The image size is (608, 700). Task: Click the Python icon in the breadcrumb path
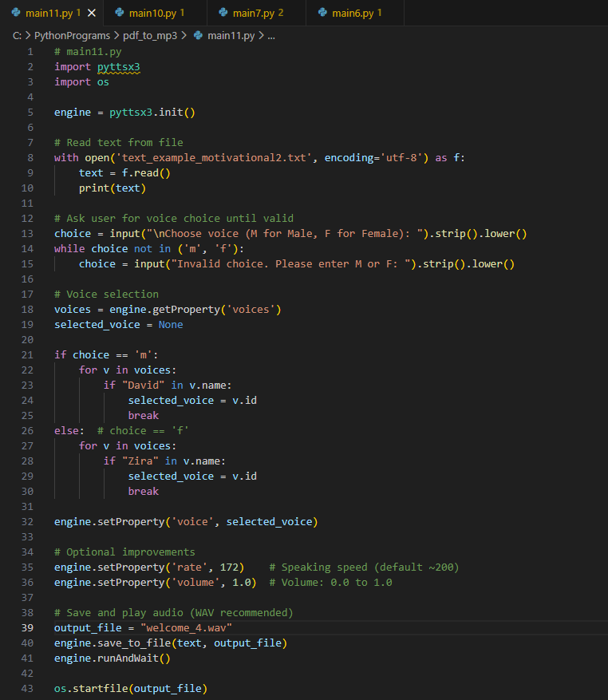pyautogui.click(x=197, y=36)
